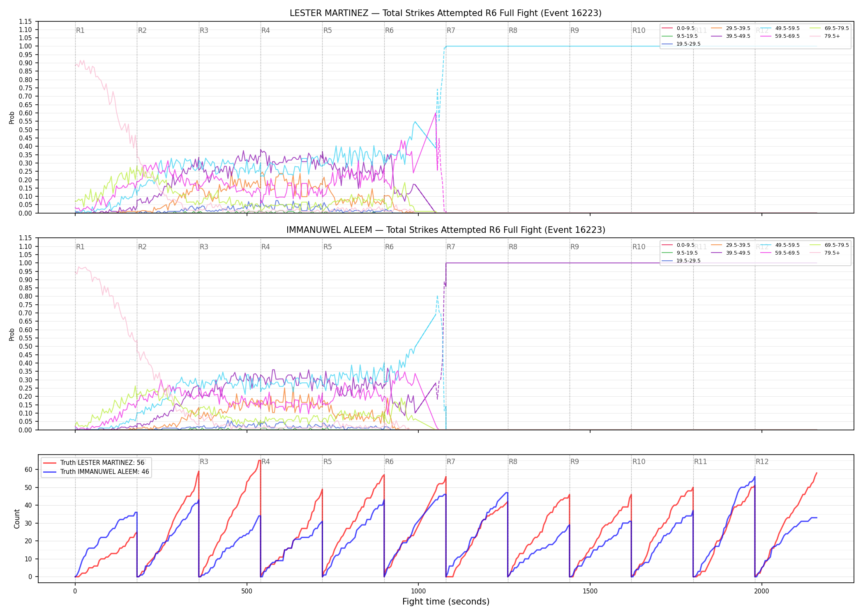Click the R1 round label on Martinez chart
The image size is (863, 616).
tap(81, 30)
